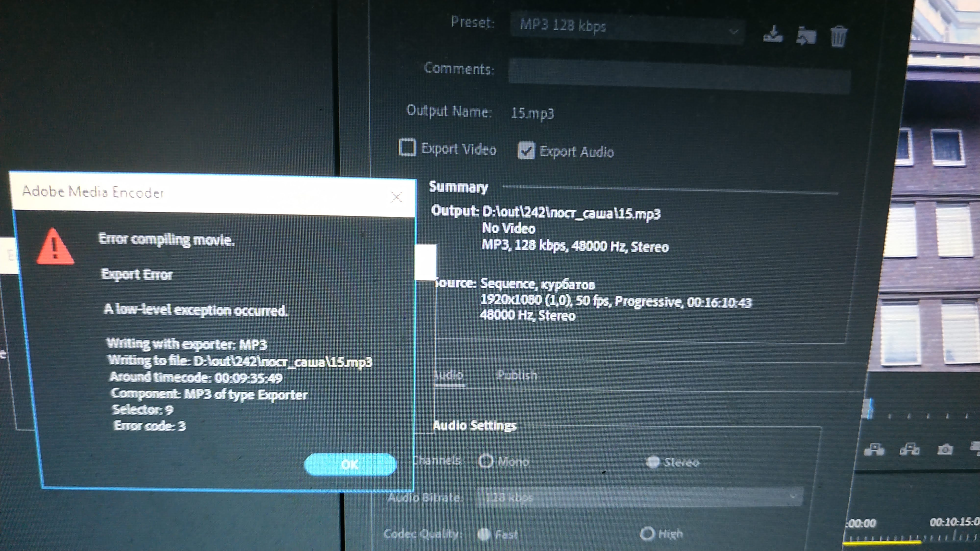The image size is (980, 551).
Task: Click OK in the error dialog
Action: [350, 464]
